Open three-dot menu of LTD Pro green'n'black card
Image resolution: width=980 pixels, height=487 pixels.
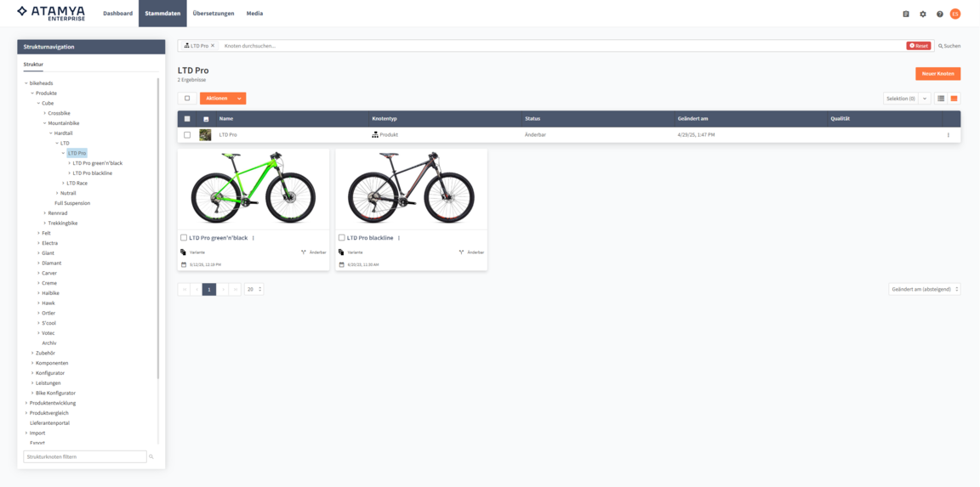pos(254,238)
